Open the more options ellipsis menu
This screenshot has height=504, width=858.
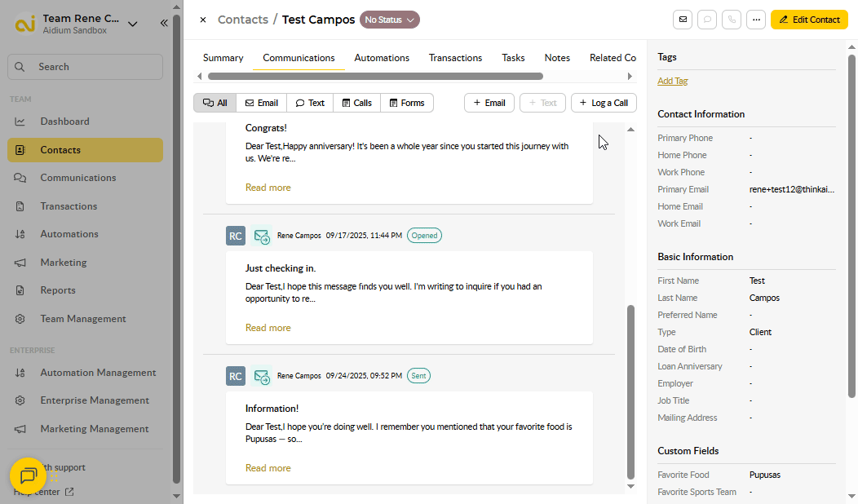(756, 20)
